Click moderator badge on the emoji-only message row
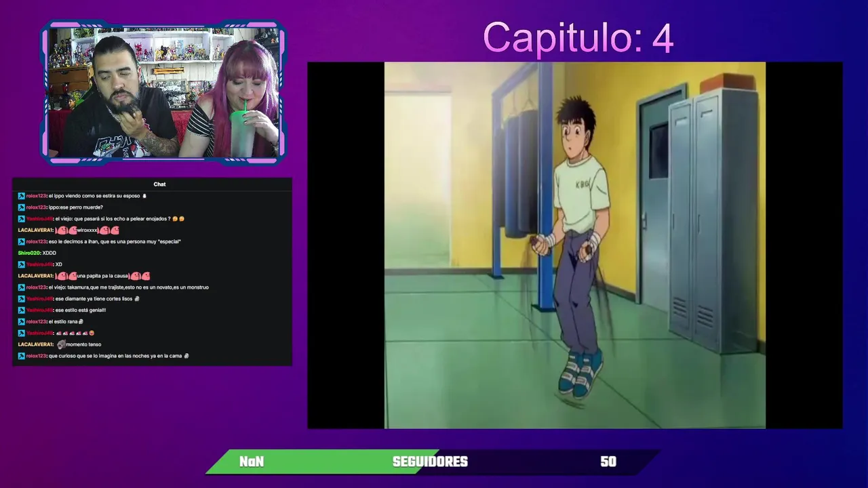868x488 pixels. (21, 333)
